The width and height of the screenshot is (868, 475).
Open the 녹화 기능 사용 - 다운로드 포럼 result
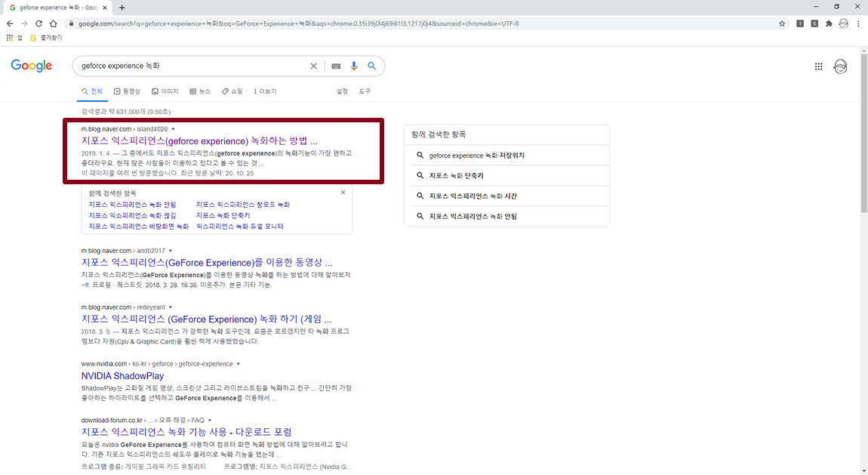click(186, 432)
